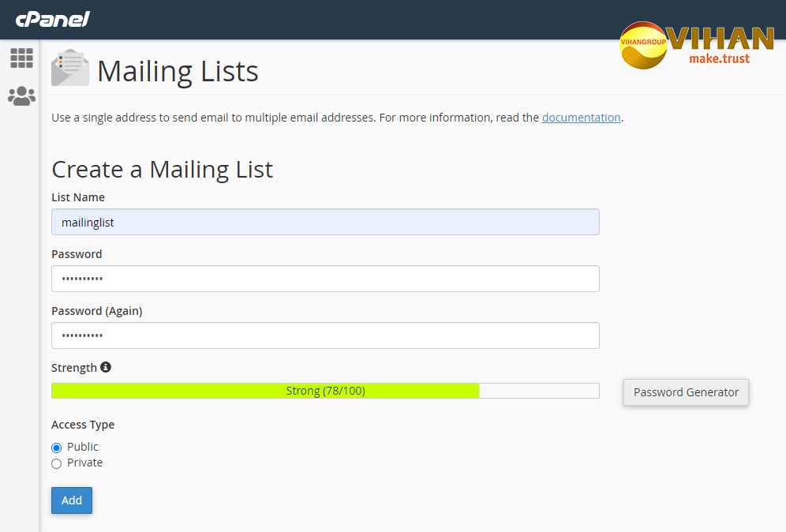786x532 pixels.
Task: Select the Public access type
Action: coord(56,448)
